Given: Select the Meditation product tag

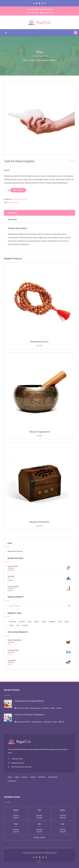Looking at the screenshot, I should coord(52,622).
